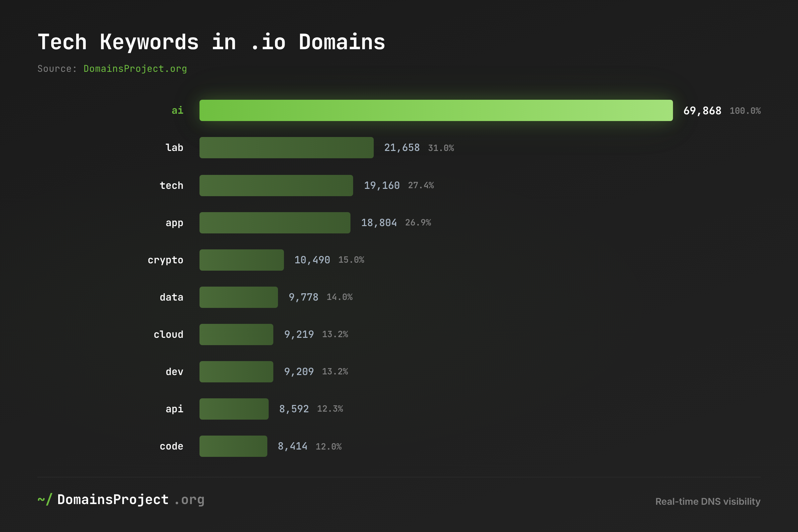Click the value 18,804
This screenshot has width=798, height=532.
click(379, 222)
